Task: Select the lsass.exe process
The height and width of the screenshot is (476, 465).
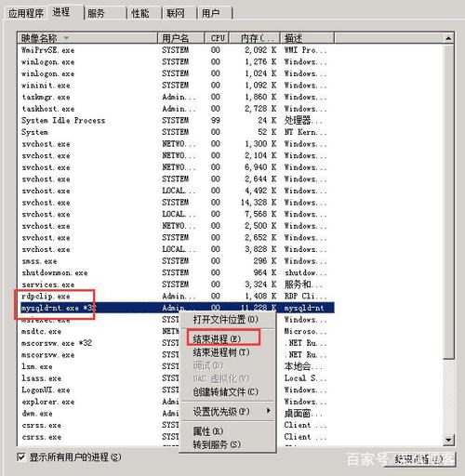Action: click(x=41, y=378)
